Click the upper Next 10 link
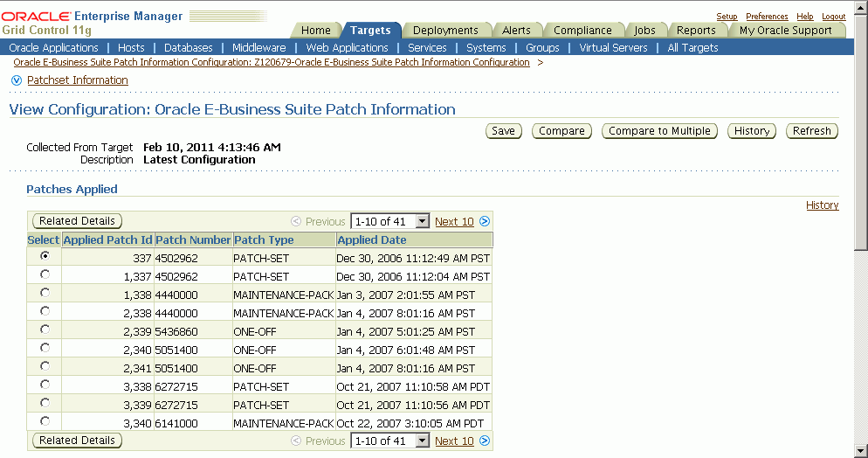Viewport: 868px width, 458px height. (454, 222)
